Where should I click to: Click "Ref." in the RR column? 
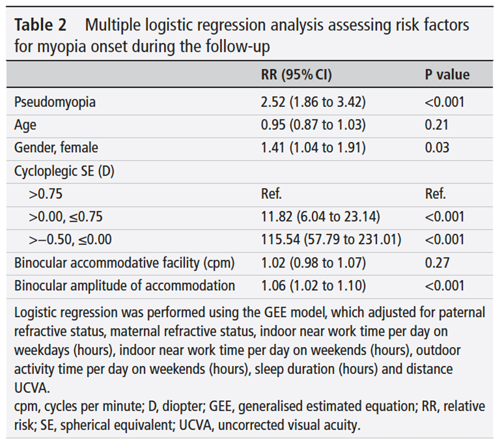pos(271,193)
